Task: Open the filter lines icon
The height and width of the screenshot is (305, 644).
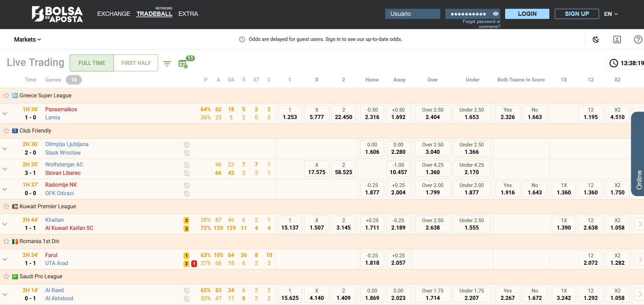Action: 167,64
